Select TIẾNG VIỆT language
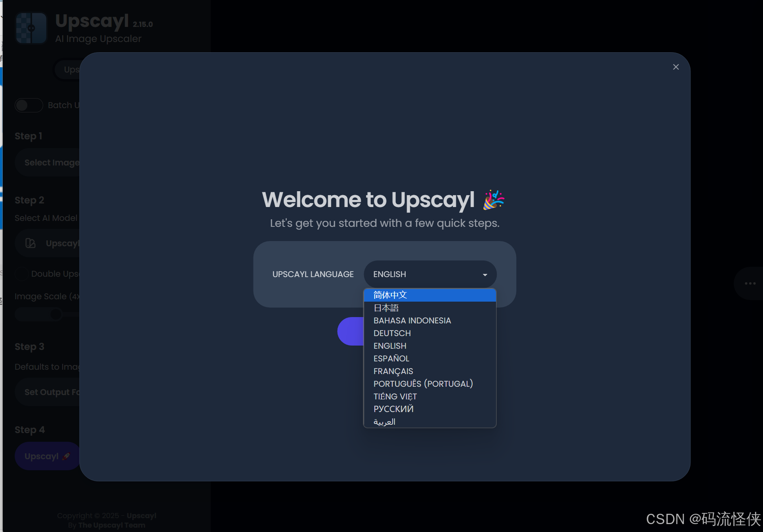Viewport: 763px width, 532px height. point(395,397)
